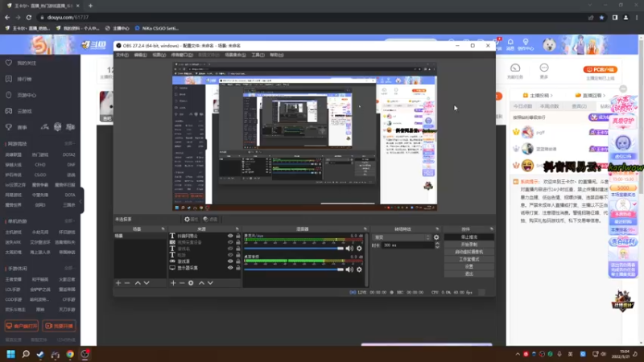Open Windows search on taskbar
Viewport: 644px width, 362px height.
click(26, 354)
